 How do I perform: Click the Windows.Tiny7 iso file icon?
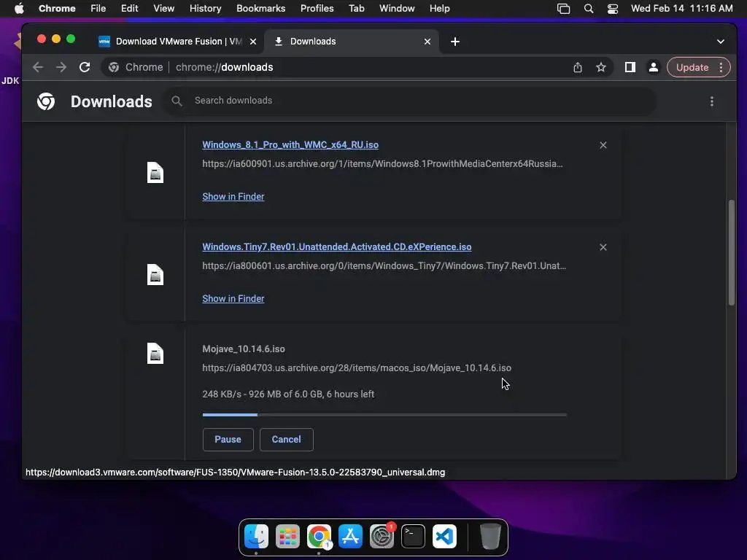pos(155,275)
